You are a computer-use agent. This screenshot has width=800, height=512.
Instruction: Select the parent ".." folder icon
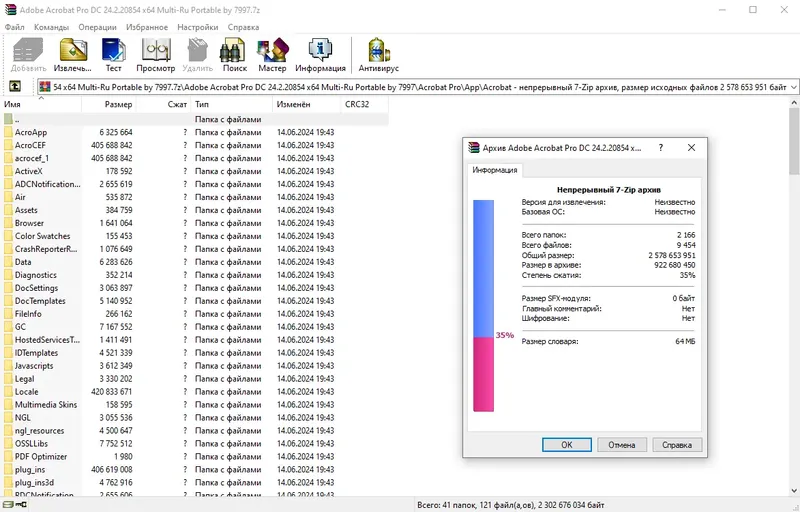(x=8, y=119)
